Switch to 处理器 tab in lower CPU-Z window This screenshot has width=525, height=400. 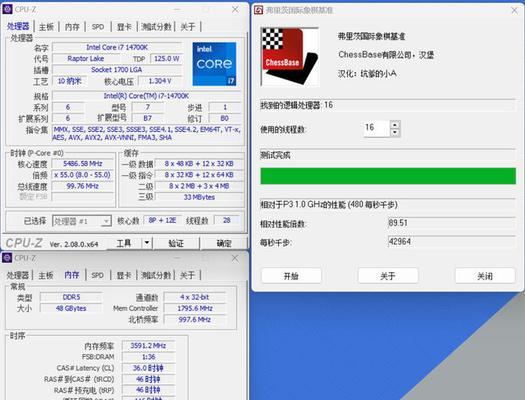tap(18, 275)
